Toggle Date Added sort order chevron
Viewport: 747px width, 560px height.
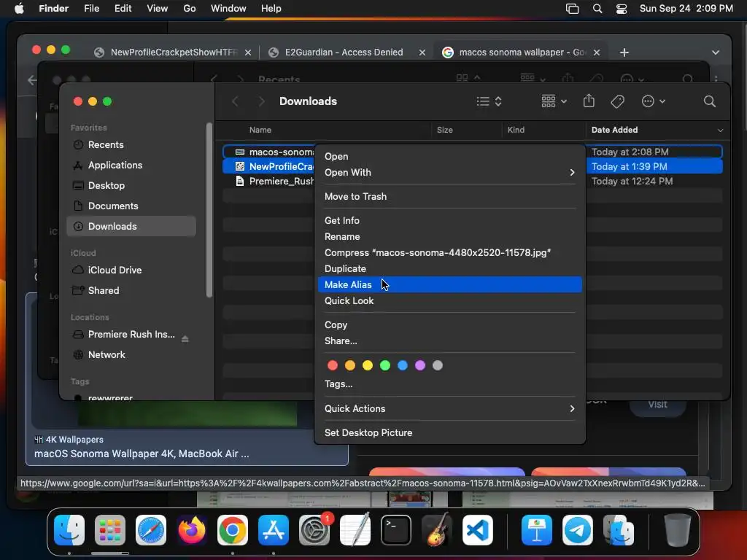(720, 130)
